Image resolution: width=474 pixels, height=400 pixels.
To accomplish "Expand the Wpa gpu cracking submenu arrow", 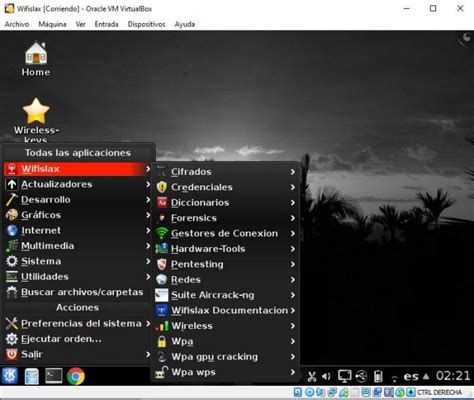I will click(x=292, y=357).
